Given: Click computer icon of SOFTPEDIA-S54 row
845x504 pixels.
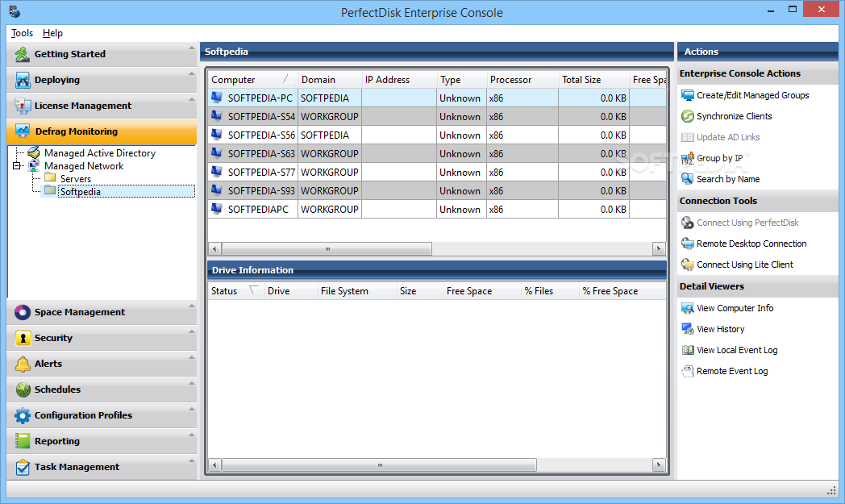Looking at the screenshot, I should (217, 116).
